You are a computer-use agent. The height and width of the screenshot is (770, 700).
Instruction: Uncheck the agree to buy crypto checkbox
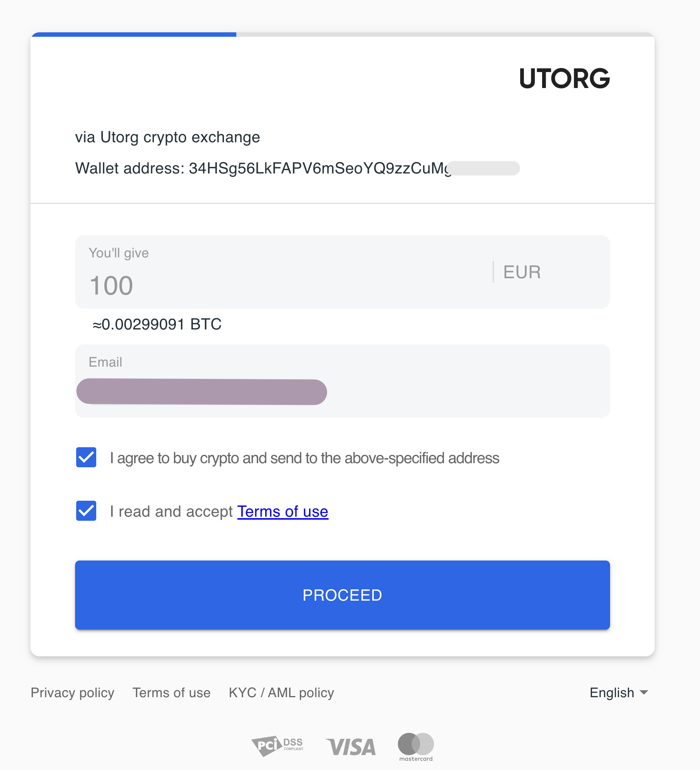[x=86, y=457]
